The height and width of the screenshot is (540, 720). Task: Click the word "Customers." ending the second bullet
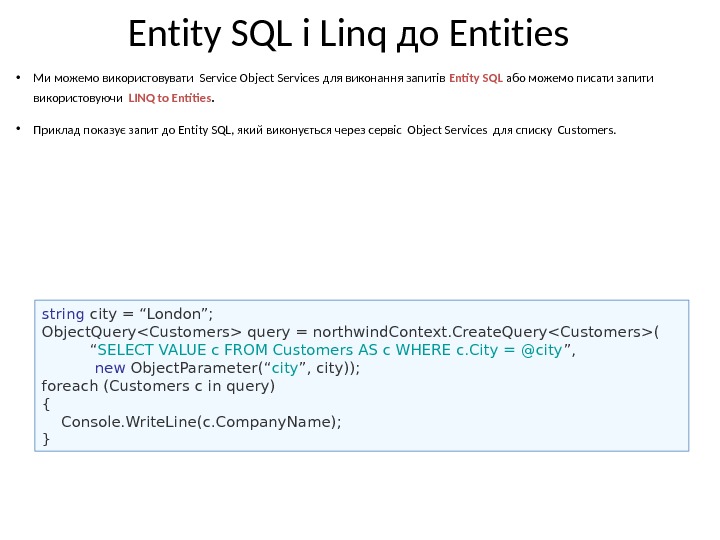587,130
